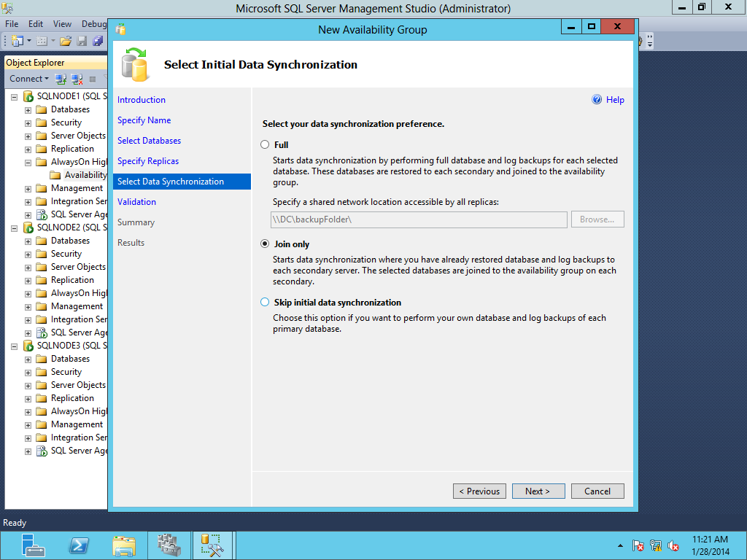Go to the Introduction wizard step

[x=142, y=99]
